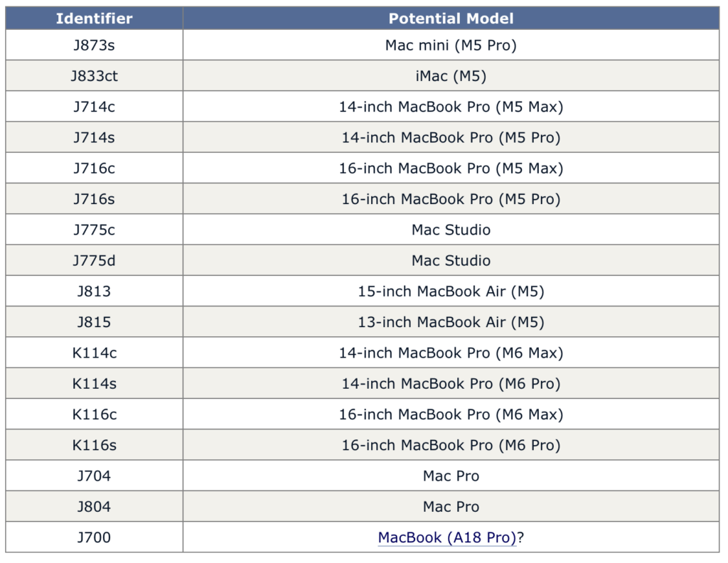Select the J714s identifier cell
Image resolution: width=728 pixels, height=563 pixels.
94,138
